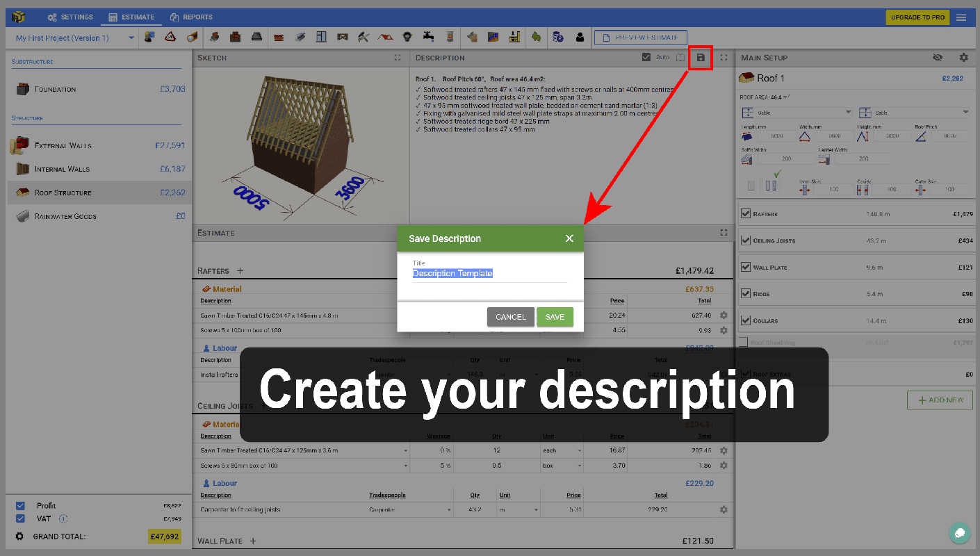The width and height of the screenshot is (980, 556).
Task: Open the hamburger menu at top right
Action: pos(961,17)
